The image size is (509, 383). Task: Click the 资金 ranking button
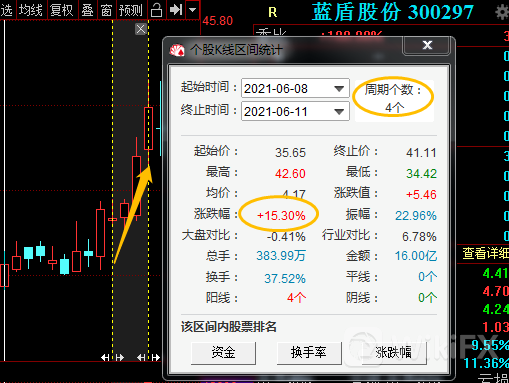pyautogui.click(x=223, y=353)
